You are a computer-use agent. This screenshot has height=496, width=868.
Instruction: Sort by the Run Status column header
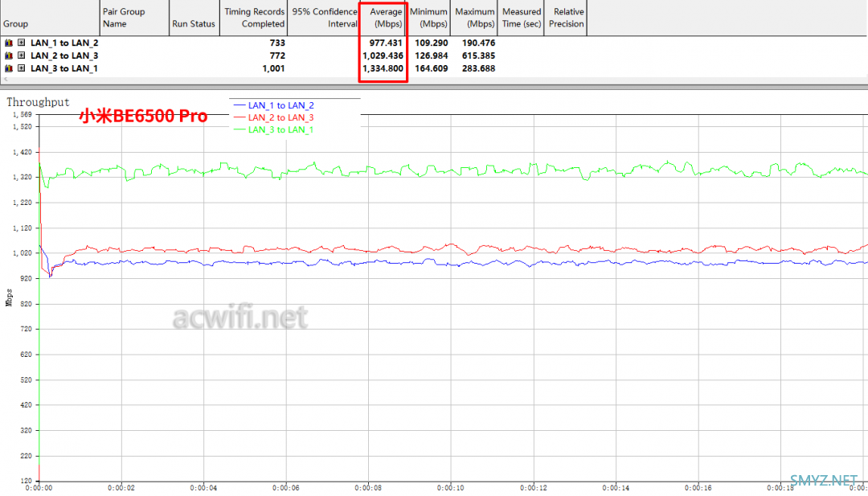194,18
